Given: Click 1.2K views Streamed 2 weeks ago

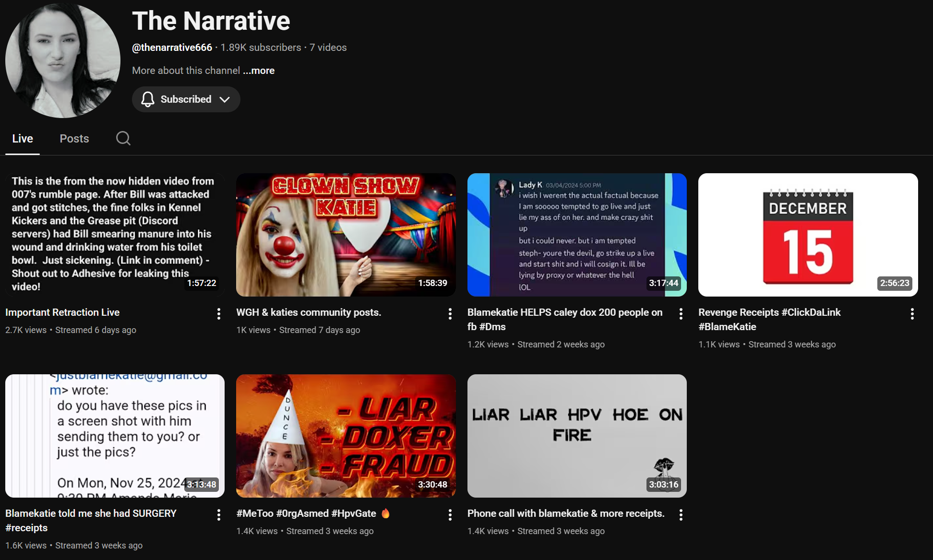Looking at the screenshot, I should [536, 345].
